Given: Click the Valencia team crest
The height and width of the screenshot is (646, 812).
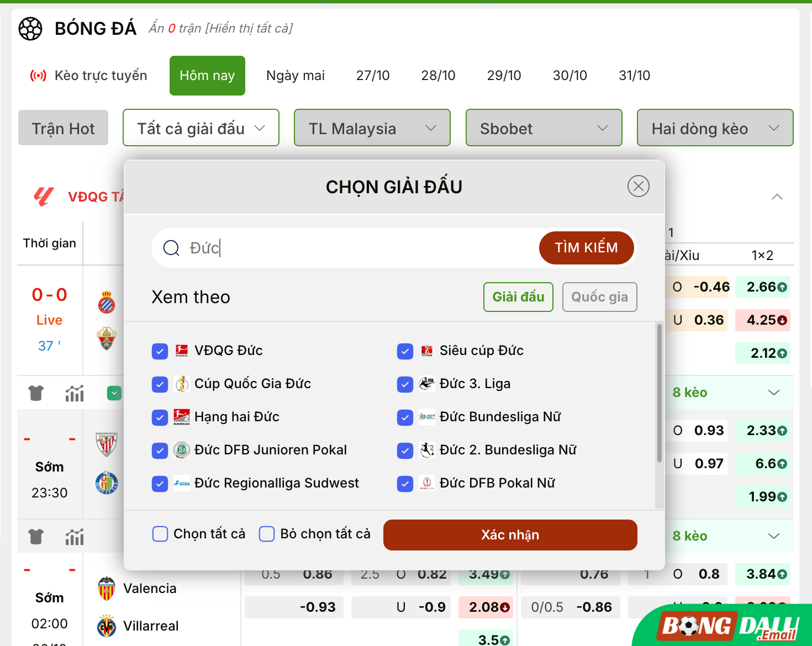Looking at the screenshot, I should tap(107, 589).
